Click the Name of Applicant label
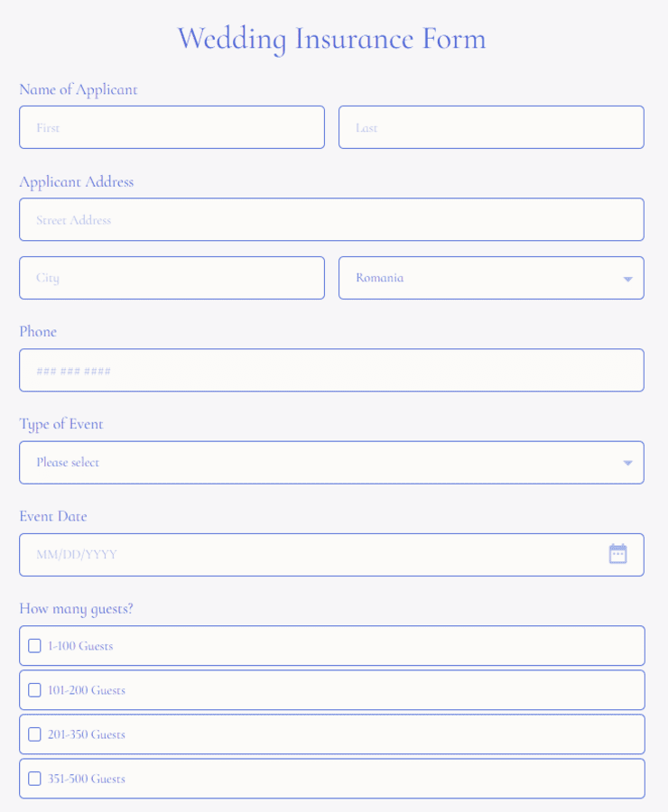The height and width of the screenshot is (812, 668). pos(79,89)
